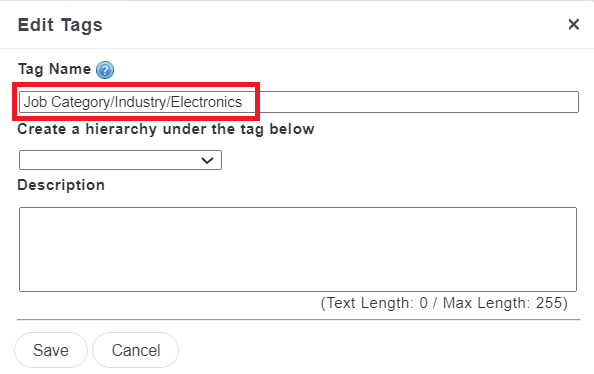Viewport: 594px width, 374px height.
Task: Click 'Create a hierarchy under the tag below' label
Action: (x=166, y=129)
